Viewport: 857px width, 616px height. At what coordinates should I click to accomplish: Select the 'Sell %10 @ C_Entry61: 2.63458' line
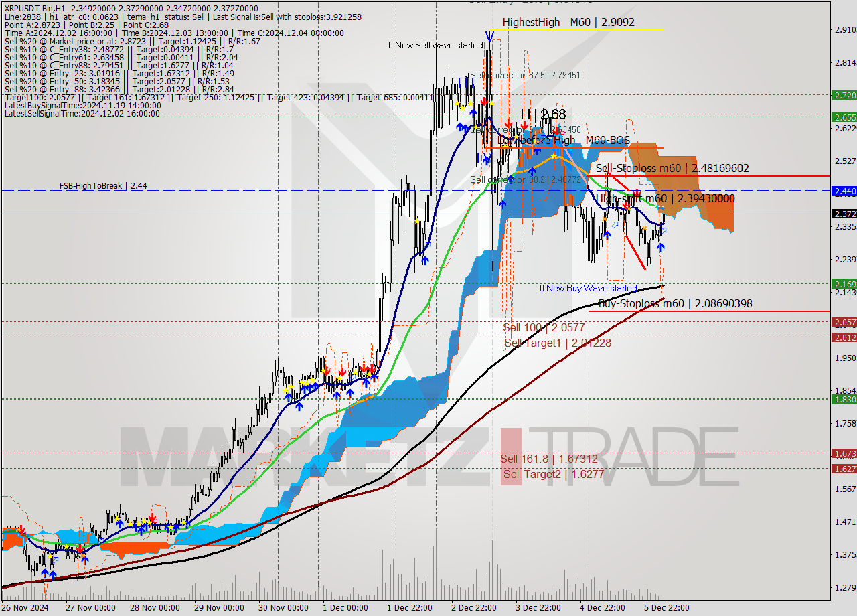(x=121, y=57)
